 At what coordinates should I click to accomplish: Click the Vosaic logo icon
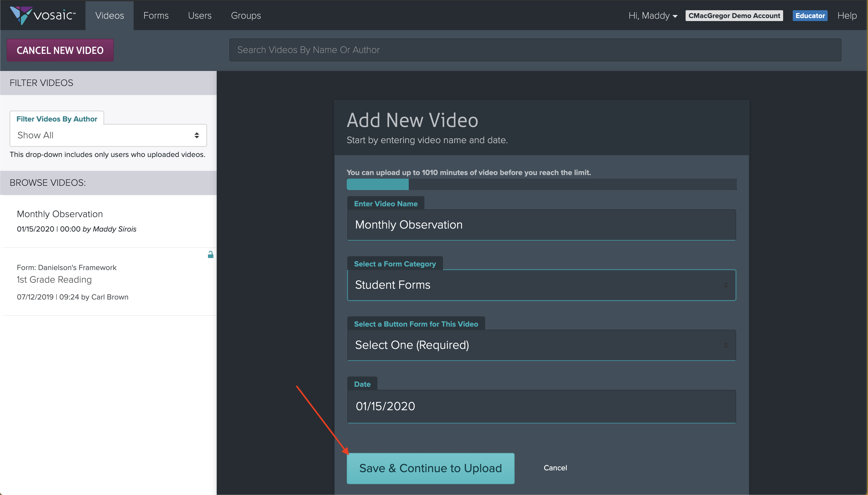(x=20, y=15)
